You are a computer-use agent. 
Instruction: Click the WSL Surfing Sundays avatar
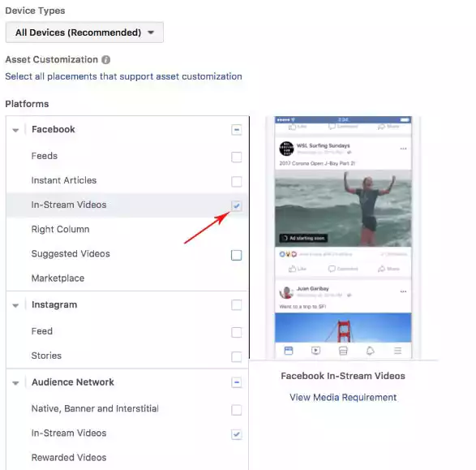click(286, 149)
